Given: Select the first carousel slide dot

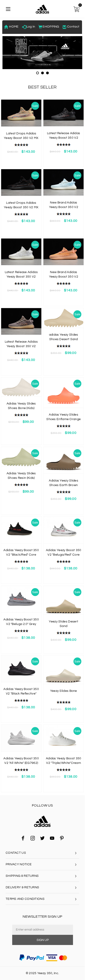Looking at the screenshot, I should click(x=37, y=73).
